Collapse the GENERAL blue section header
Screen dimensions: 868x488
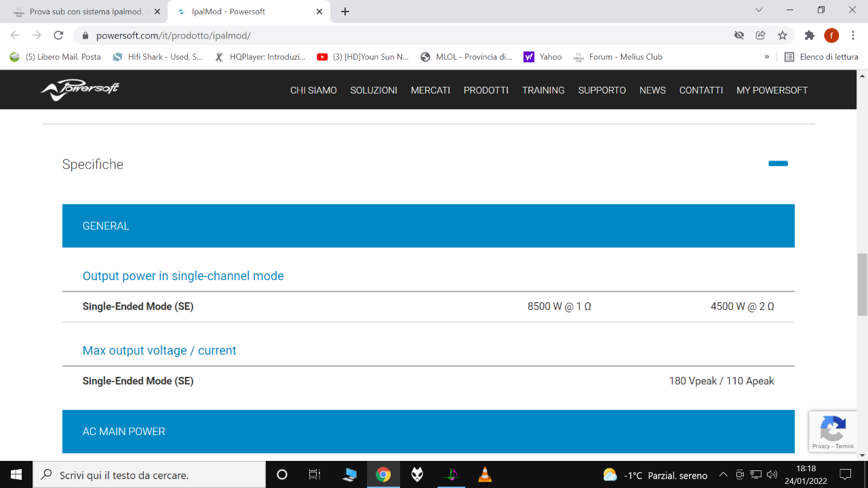pos(428,226)
